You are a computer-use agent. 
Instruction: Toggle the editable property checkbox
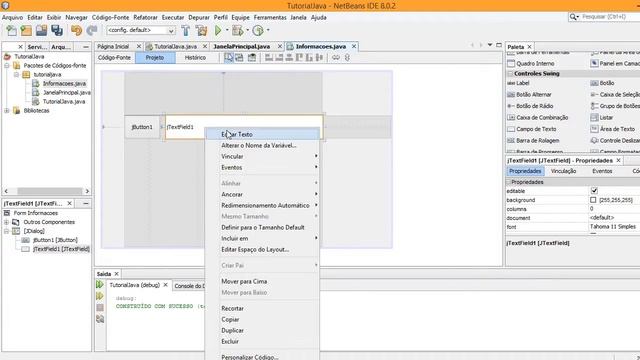(x=594, y=191)
